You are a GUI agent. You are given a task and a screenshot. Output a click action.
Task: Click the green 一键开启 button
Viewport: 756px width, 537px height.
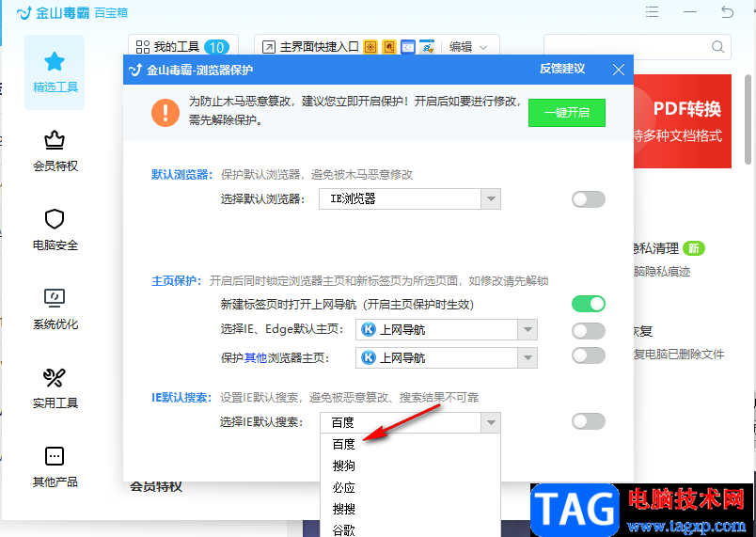click(566, 113)
